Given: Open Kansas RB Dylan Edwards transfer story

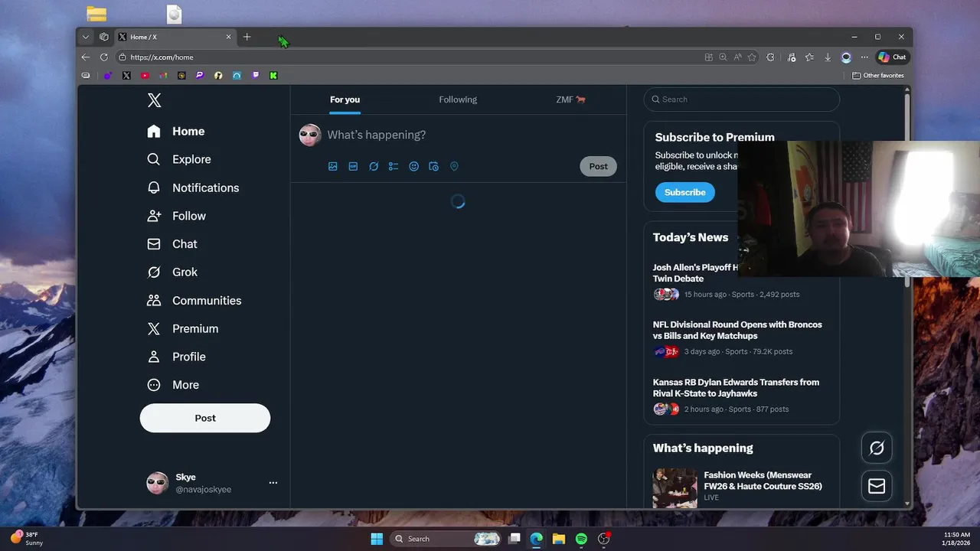Looking at the screenshot, I should 736,387.
